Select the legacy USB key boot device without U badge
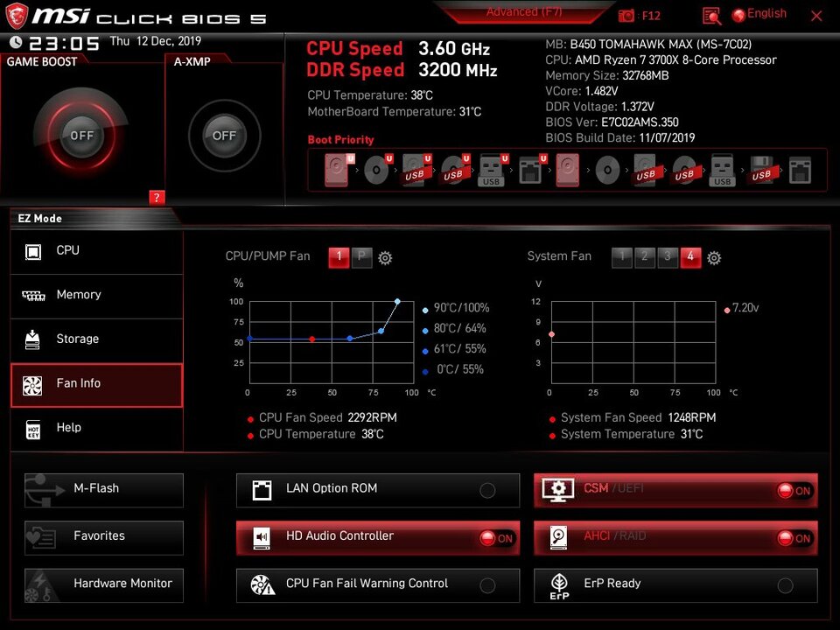Screen dimensions: 840x630 [722, 170]
